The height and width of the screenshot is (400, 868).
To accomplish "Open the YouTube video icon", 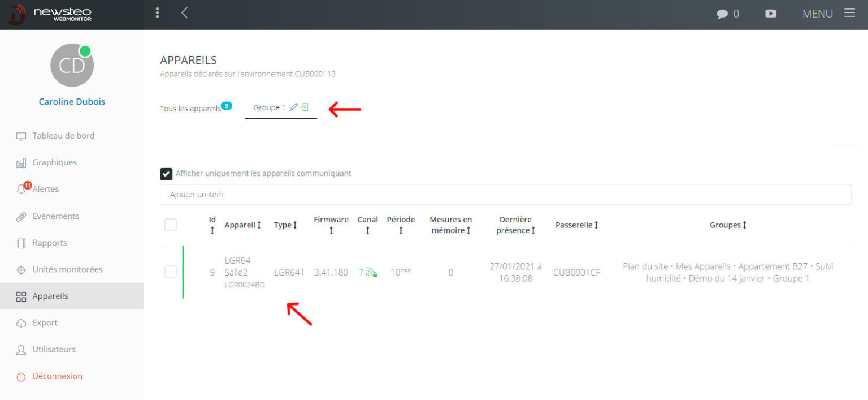I will [x=771, y=14].
